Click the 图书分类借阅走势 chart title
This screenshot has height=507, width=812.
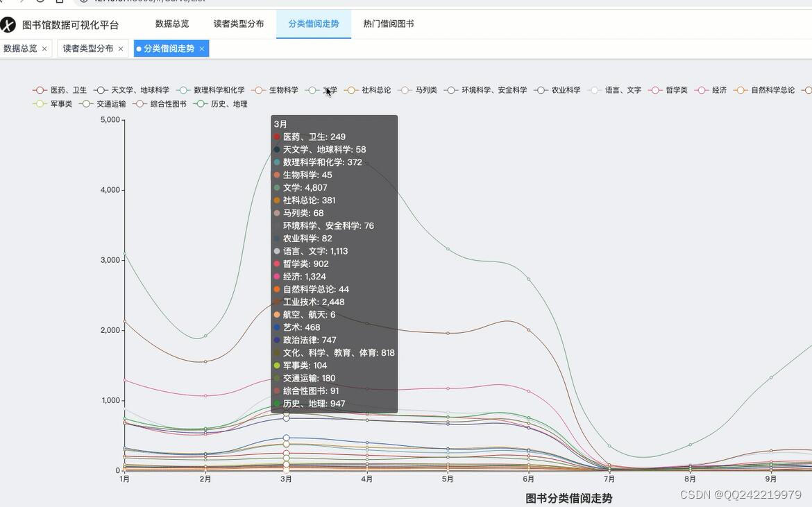(568, 498)
